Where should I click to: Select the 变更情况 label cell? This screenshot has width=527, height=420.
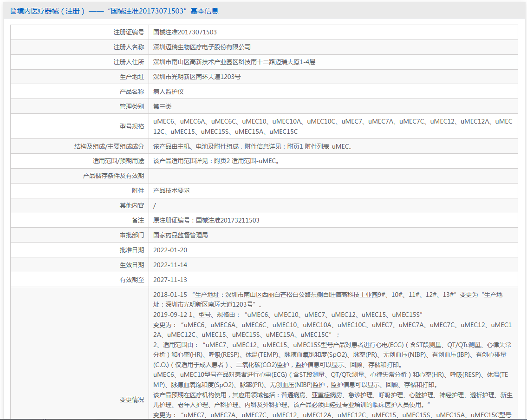pos(132,400)
